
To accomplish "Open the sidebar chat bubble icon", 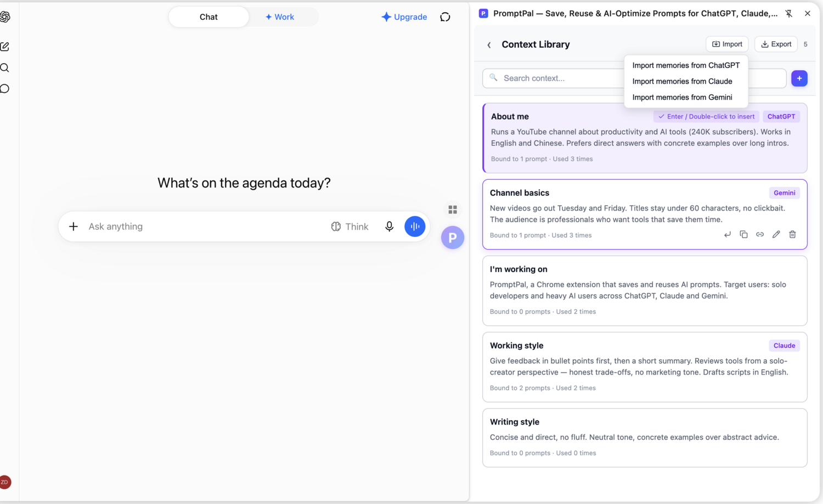I will point(5,89).
